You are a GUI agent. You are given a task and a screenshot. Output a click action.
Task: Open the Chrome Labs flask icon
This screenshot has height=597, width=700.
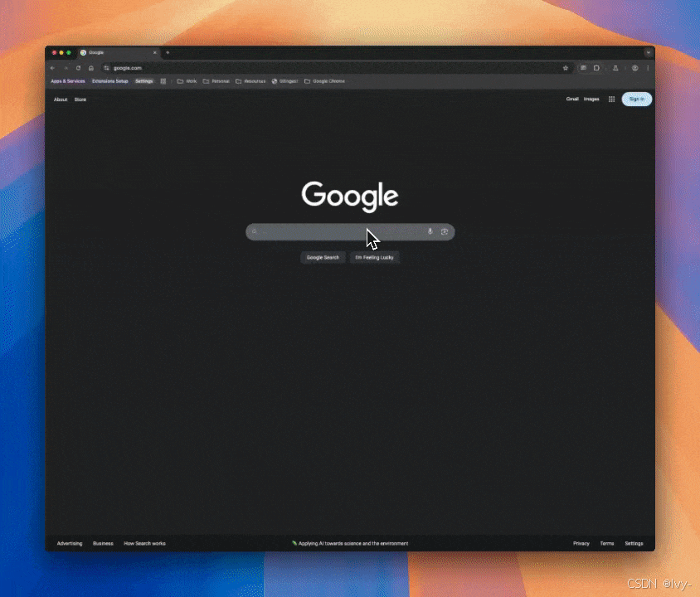click(615, 68)
